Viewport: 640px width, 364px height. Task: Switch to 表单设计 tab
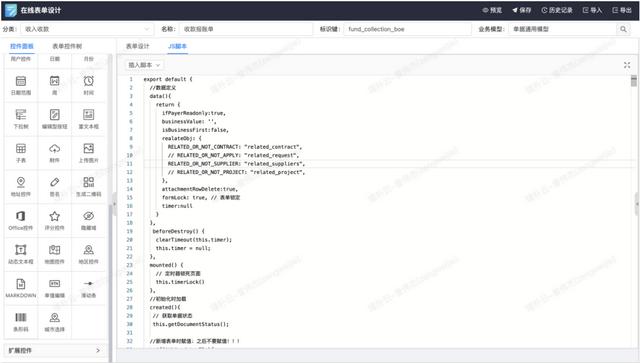(x=138, y=46)
